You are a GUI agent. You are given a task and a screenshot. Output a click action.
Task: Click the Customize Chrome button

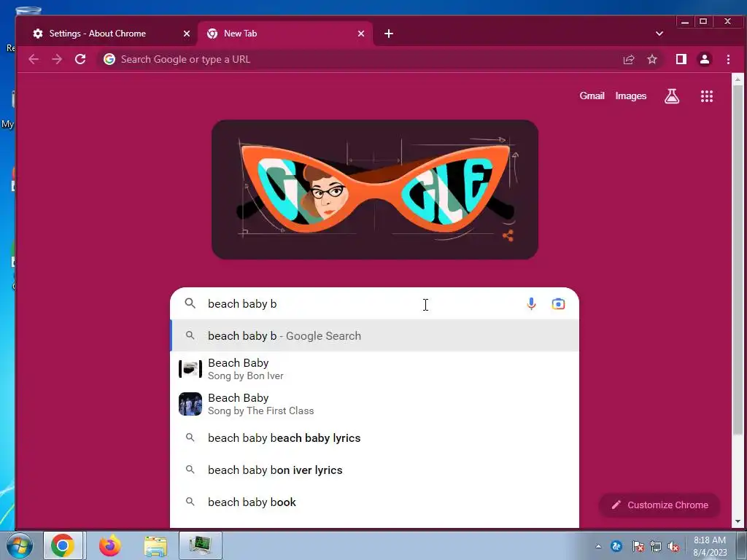[x=659, y=505]
